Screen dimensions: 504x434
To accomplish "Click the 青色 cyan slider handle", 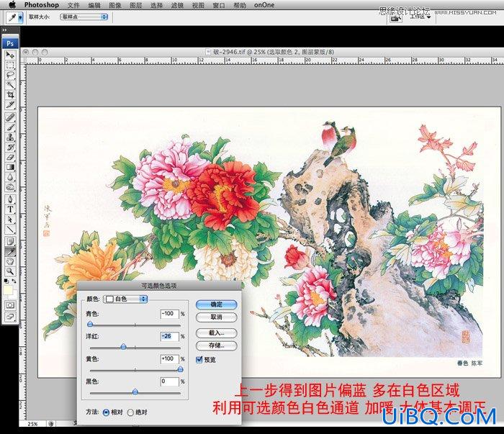I will (x=90, y=324).
